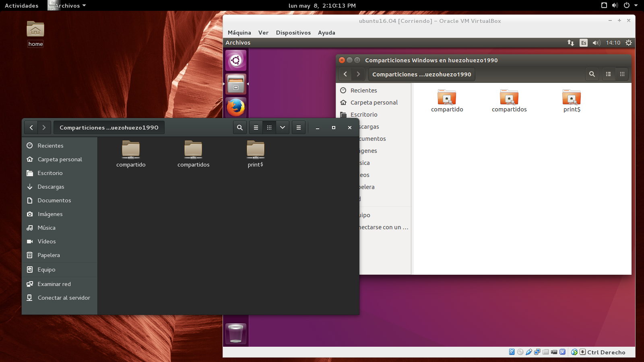644x362 pixels.
Task: Open Imágenes in the dark sidebar
Action: click(x=60, y=214)
